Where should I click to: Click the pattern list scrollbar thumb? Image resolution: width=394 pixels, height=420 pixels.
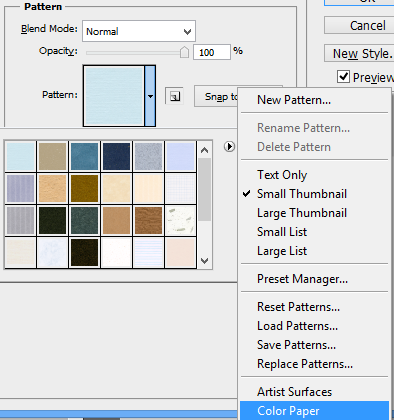coord(205,189)
